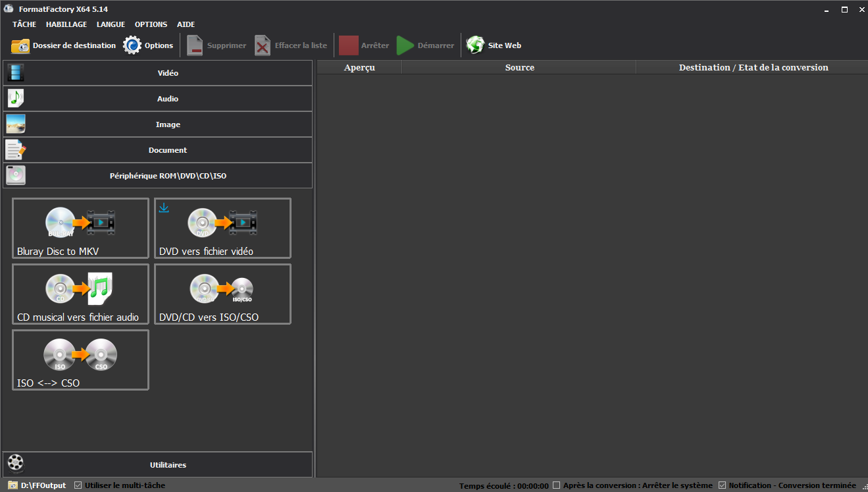Maximize the FormatFactory window
Viewport: 868px width, 492px height.
pyautogui.click(x=844, y=9)
